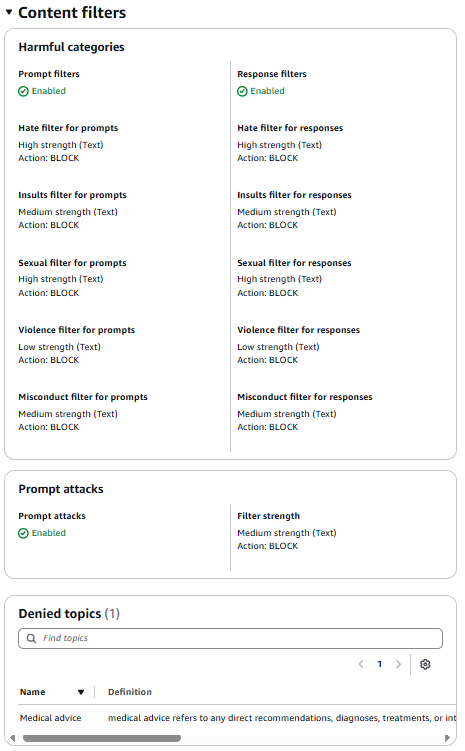Click the search magnifier icon in Find topics
This screenshot has height=751, width=465.
pos(31,638)
